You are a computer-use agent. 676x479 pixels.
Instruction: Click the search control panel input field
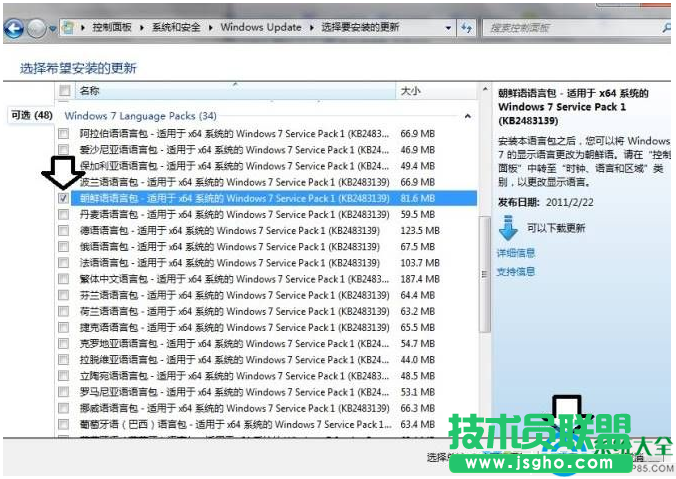pos(565,29)
